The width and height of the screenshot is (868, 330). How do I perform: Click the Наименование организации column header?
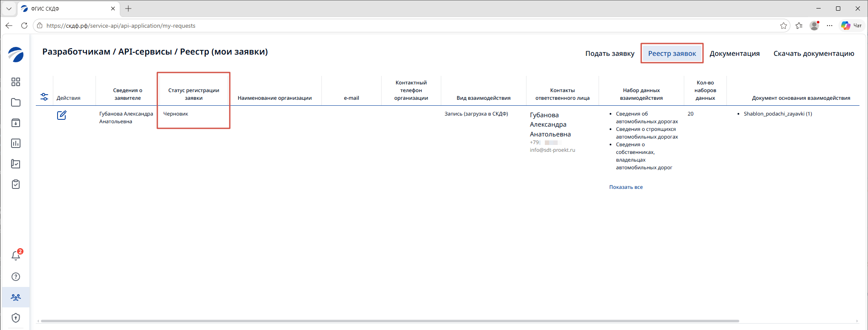(x=275, y=98)
